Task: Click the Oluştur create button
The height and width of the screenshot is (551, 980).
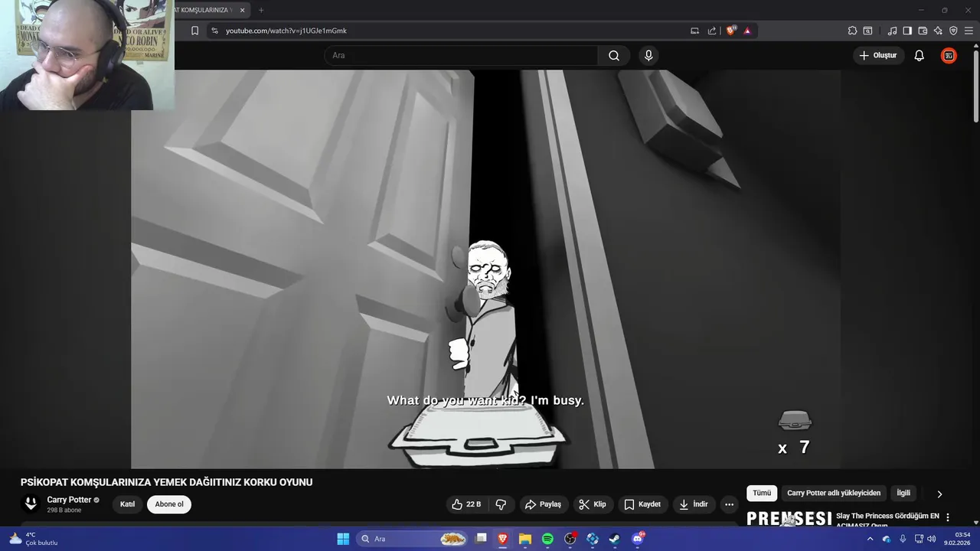Action: point(878,55)
